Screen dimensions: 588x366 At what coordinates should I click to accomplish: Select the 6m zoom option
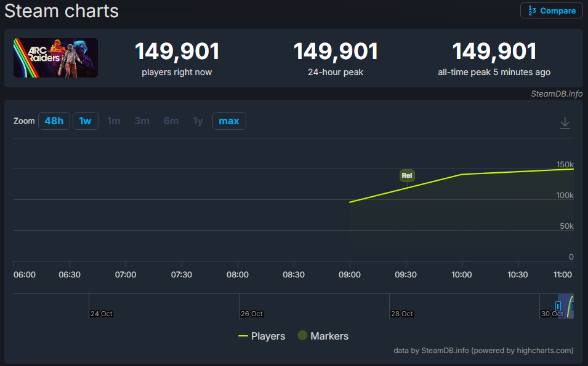coord(171,121)
